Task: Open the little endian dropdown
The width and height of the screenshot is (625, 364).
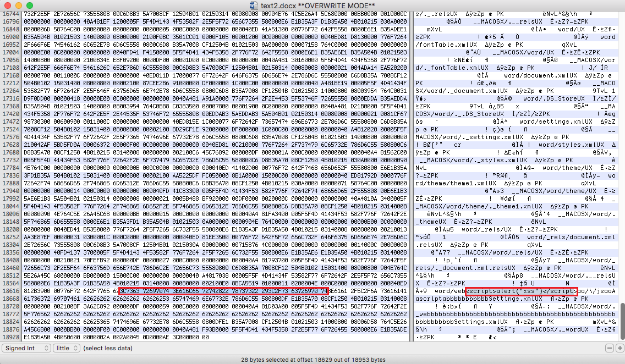Action: click(67, 348)
